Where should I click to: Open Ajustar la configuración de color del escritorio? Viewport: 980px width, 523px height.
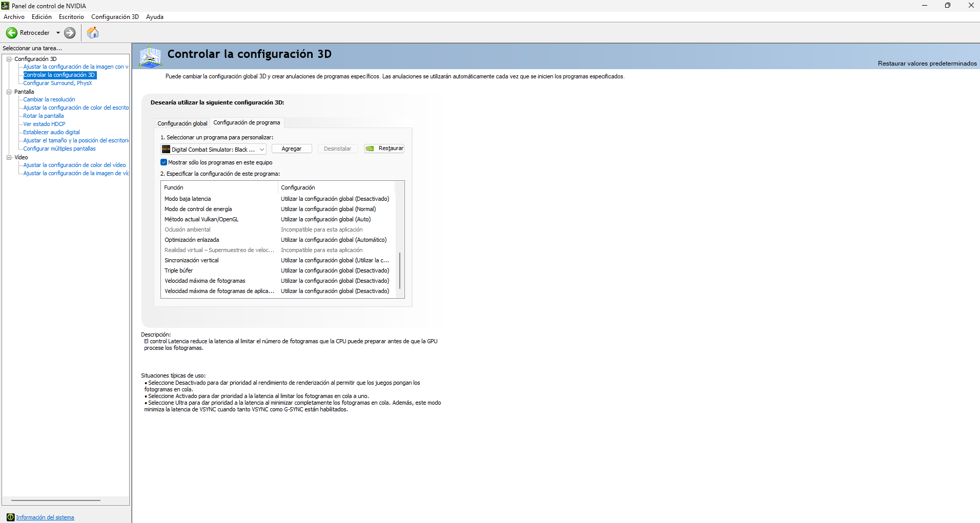[76, 108]
